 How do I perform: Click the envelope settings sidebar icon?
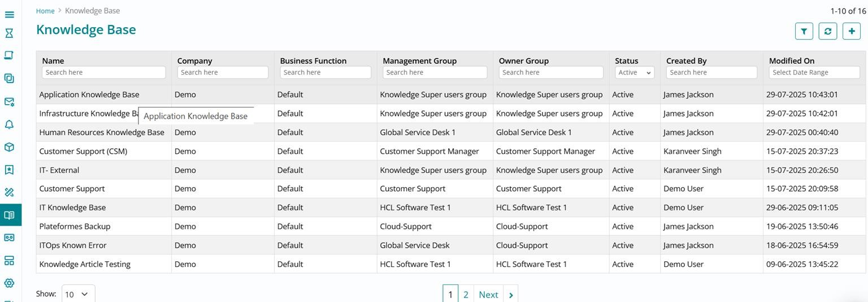9,102
